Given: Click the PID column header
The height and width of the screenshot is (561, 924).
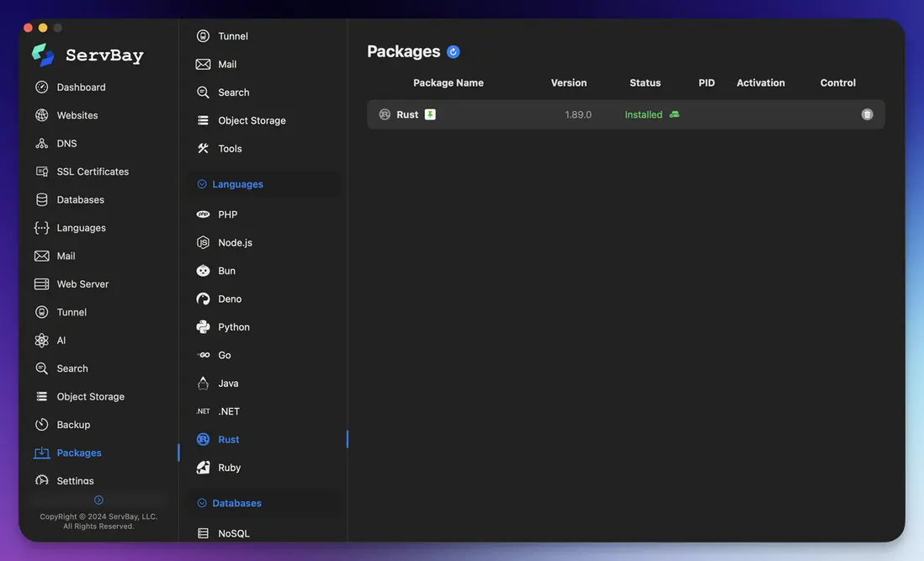Looking at the screenshot, I should coord(707,83).
